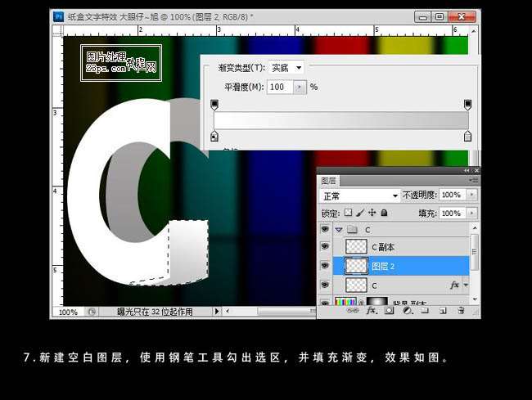
Task: Click the fx badge on layer C
Action: pos(454,285)
